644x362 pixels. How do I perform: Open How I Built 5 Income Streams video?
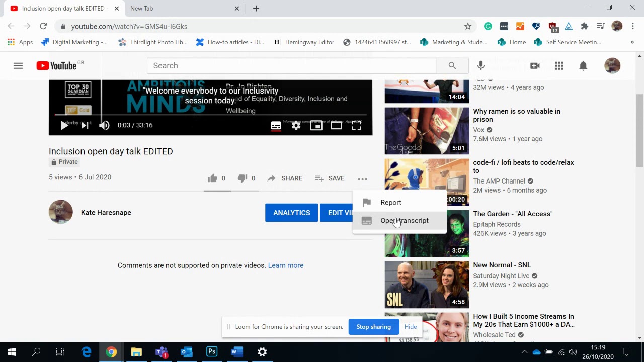[x=523, y=320]
